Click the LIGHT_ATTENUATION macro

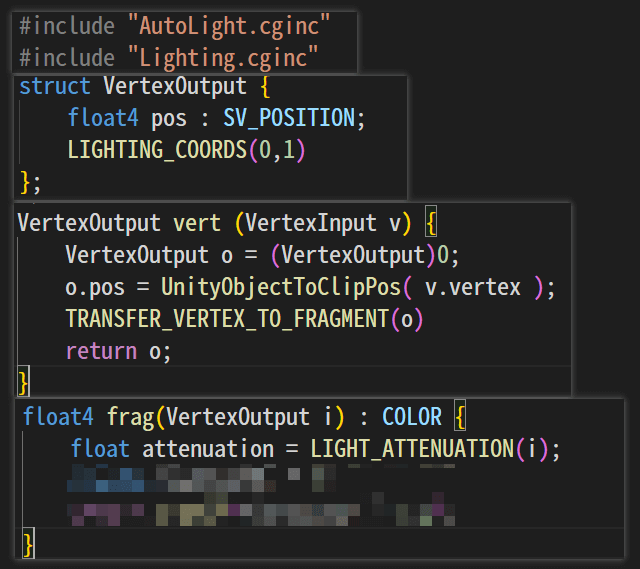point(413,449)
